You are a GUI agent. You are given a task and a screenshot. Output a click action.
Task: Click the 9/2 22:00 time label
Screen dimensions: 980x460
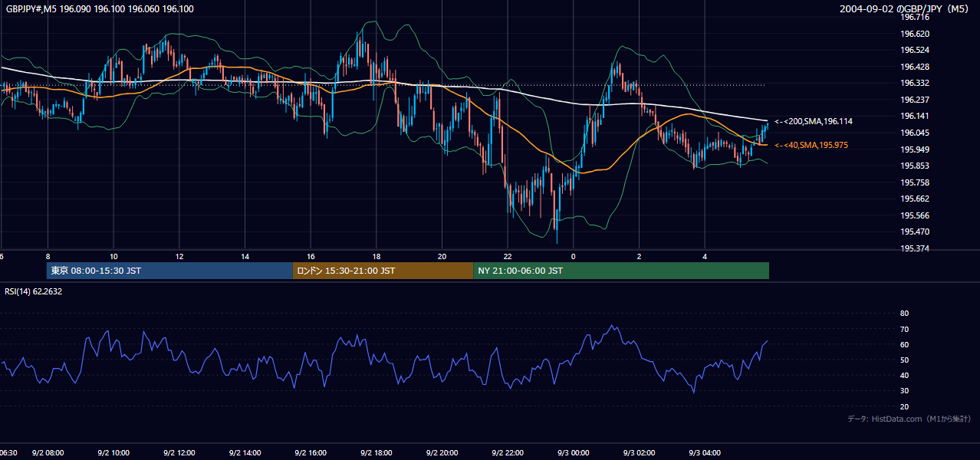[508, 452]
